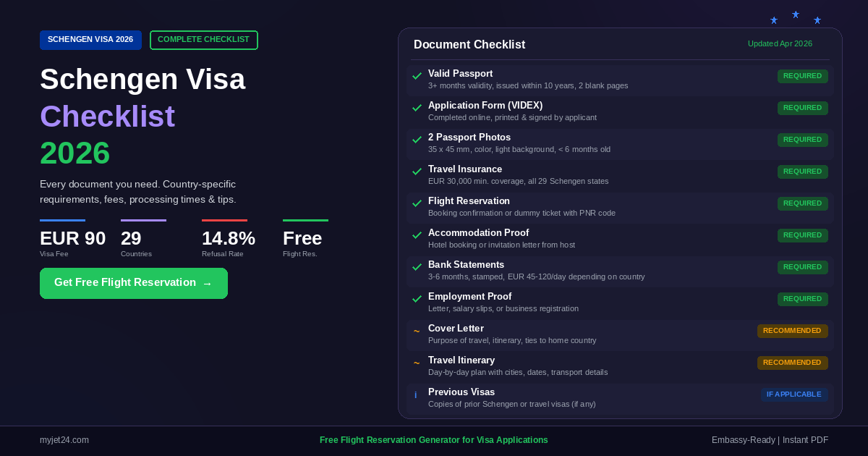Select the SCHENGEN VISA 2026 badge
868x456 pixels.
click(x=90, y=40)
